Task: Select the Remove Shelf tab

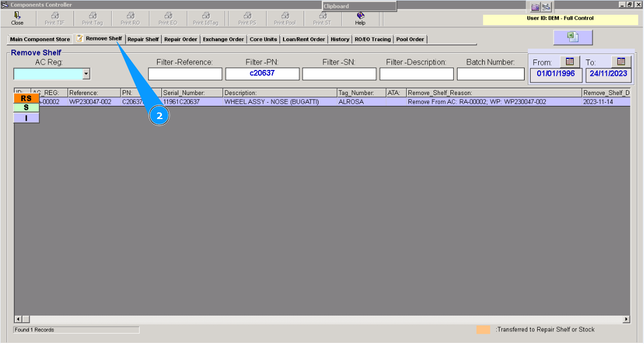Action: pyautogui.click(x=99, y=38)
